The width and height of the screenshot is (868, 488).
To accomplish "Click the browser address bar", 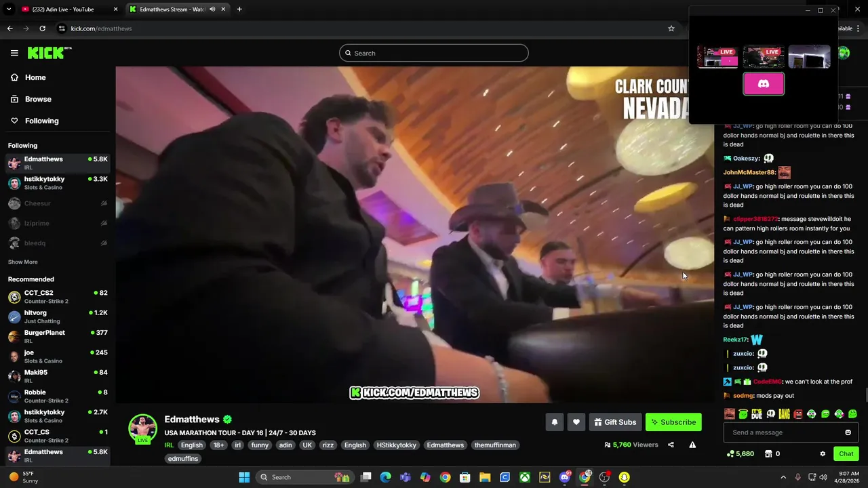I will pyautogui.click(x=366, y=28).
